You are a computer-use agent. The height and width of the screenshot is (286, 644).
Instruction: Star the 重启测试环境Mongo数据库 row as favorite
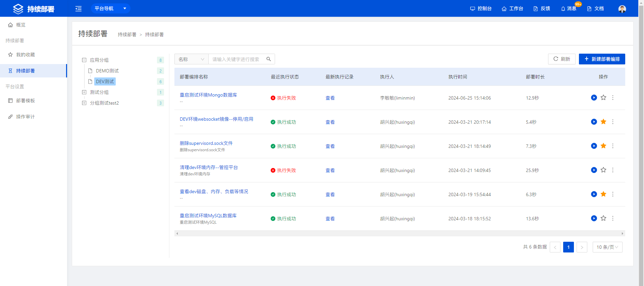pyautogui.click(x=603, y=98)
